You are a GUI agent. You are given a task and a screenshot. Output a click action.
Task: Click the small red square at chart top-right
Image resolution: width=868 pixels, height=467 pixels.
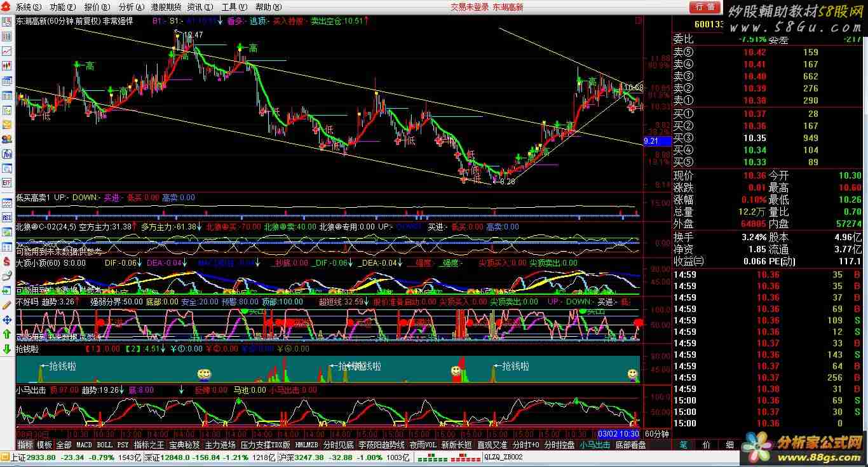tap(639, 20)
